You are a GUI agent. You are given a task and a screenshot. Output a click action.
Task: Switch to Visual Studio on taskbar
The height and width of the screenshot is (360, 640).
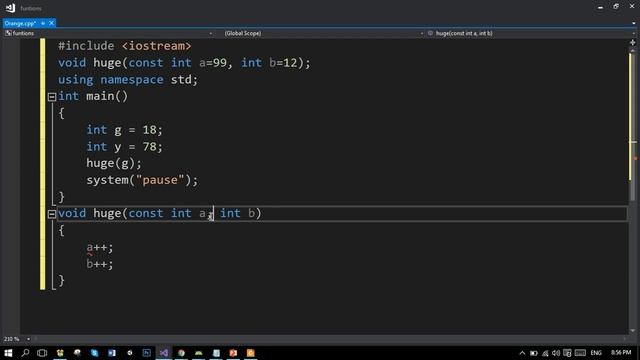pyautogui.click(x=164, y=353)
